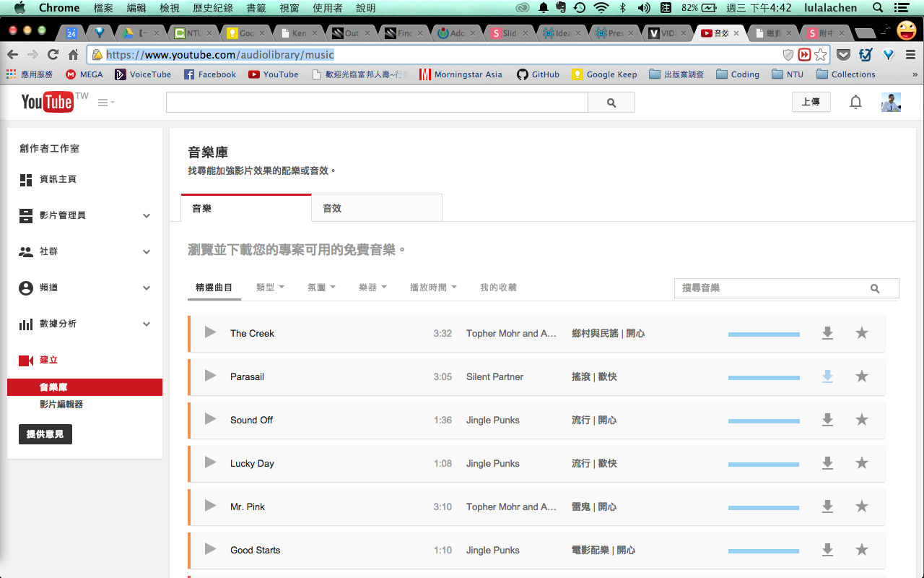The width and height of the screenshot is (924, 578).
Task: Download The Creek track
Action: 828,333
